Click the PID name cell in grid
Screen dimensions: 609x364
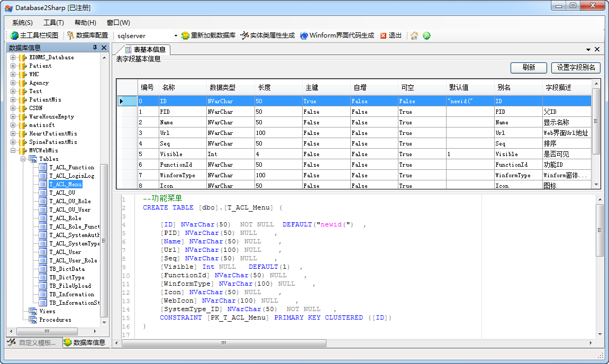tap(183, 112)
